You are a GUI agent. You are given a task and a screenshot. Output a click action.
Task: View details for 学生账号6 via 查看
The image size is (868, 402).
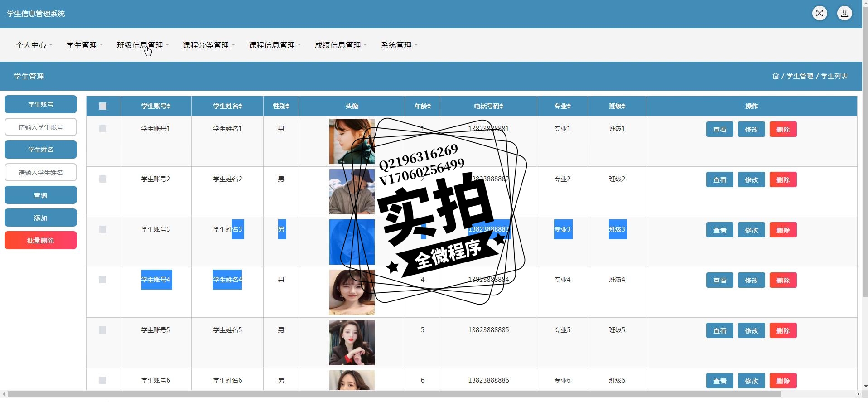[x=720, y=381]
